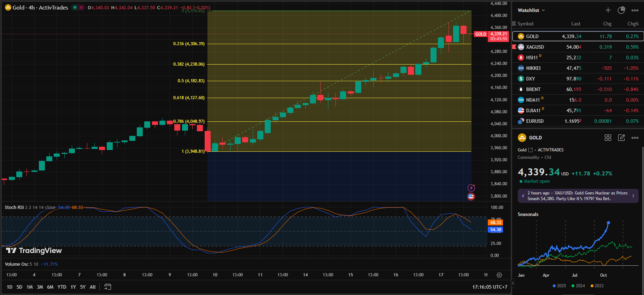Open chart settings hexagon icon on time axis
This screenshot has height=295, width=644.
tap(499, 275)
